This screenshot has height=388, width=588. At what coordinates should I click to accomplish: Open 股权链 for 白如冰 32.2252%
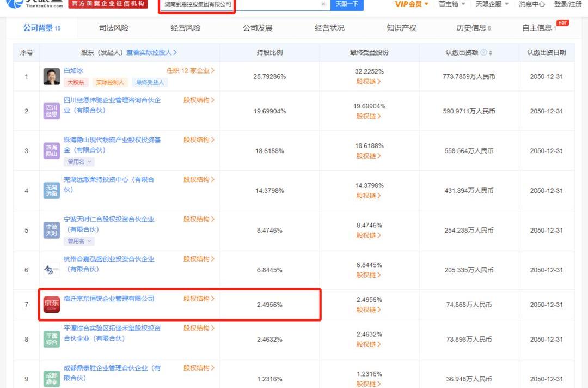tap(369, 82)
